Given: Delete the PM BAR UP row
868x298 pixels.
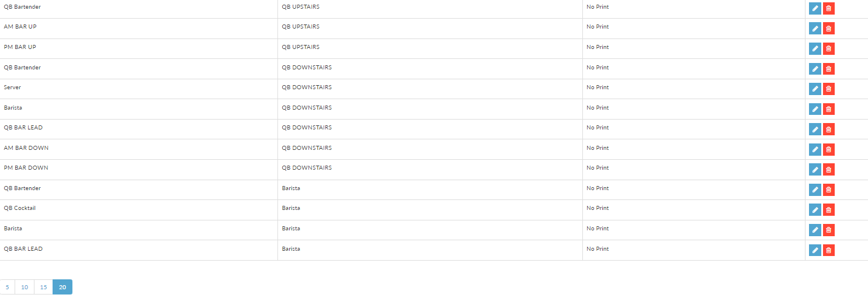Looking at the screenshot, I should (828, 48).
